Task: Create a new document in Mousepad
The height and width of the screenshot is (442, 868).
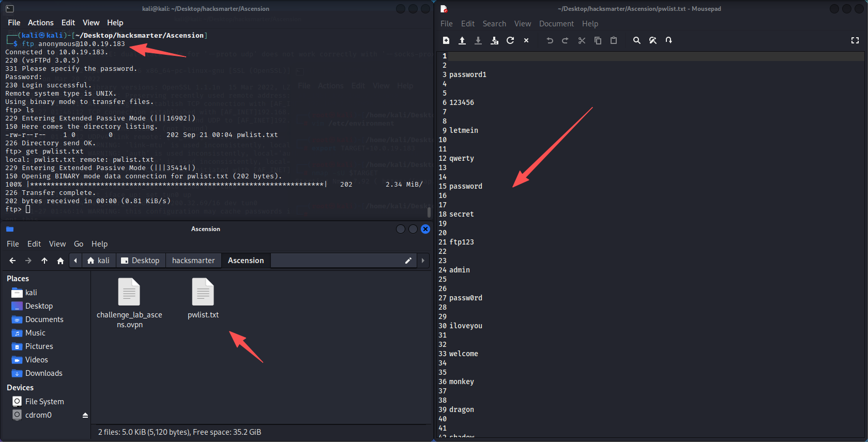Action: (446, 40)
